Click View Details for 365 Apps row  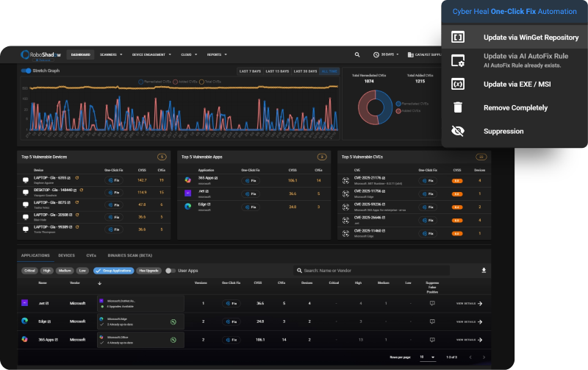(468, 340)
